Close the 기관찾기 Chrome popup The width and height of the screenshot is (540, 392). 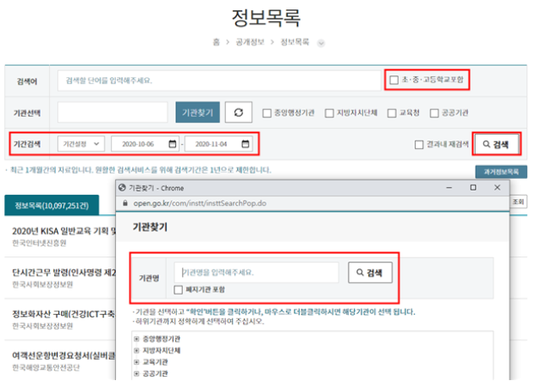[497, 187]
